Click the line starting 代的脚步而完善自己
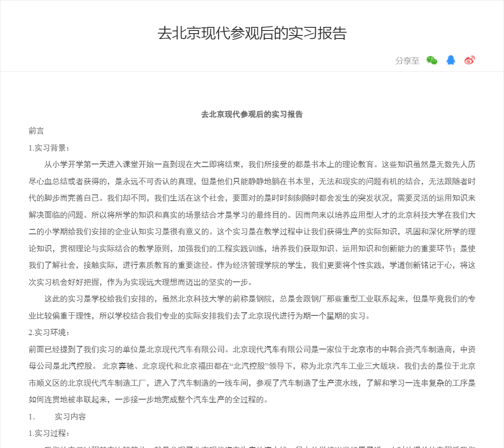This screenshot has height=448, width=504. 252,198
